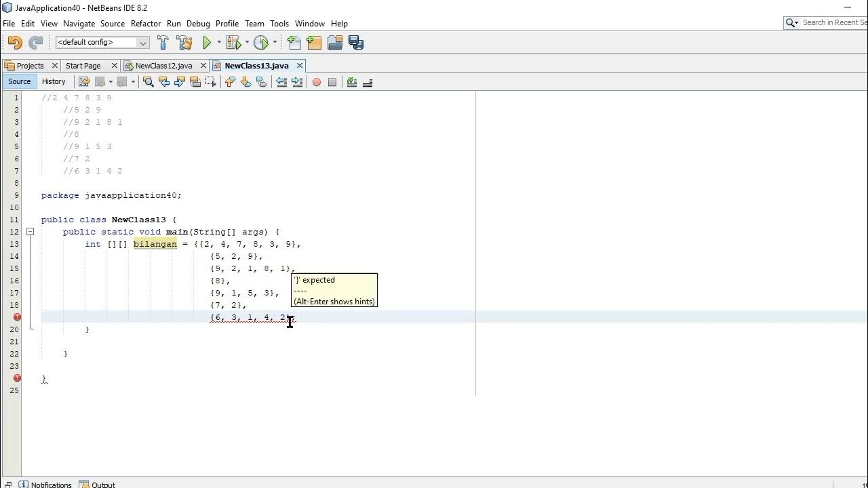Click Start Macro Recording red circle
This screenshot has width=868, height=488.
pos(316,82)
